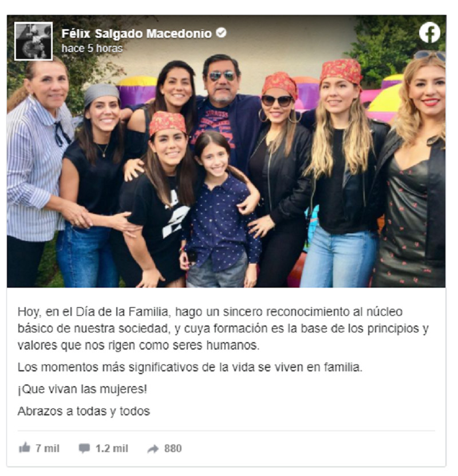Click the "7 mil" likes count
Viewport: 458px width, 476px height.
48,448
